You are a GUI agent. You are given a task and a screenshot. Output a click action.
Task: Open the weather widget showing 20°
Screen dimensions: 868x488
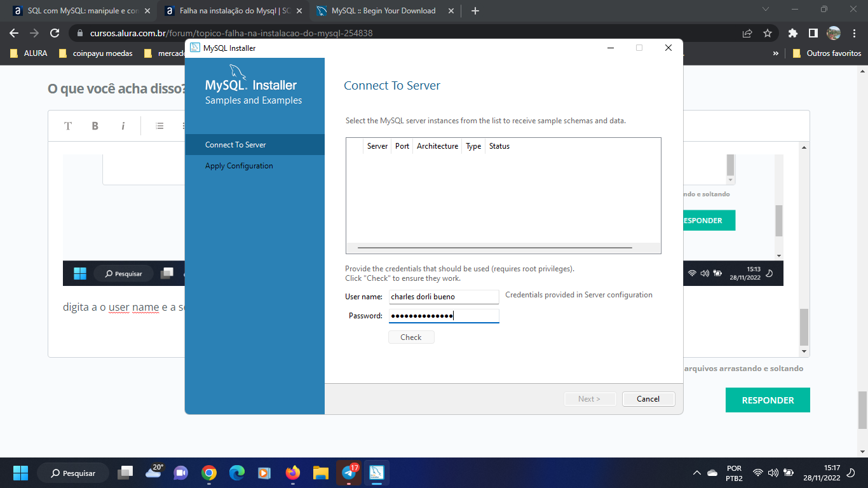(x=154, y=471)
